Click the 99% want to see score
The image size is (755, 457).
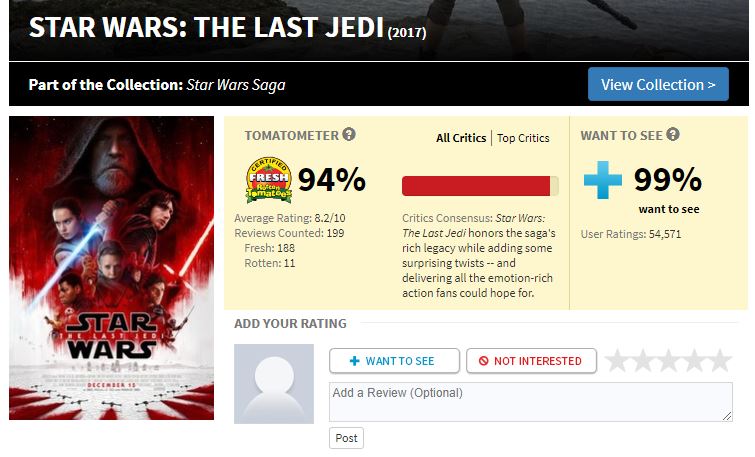668,180
